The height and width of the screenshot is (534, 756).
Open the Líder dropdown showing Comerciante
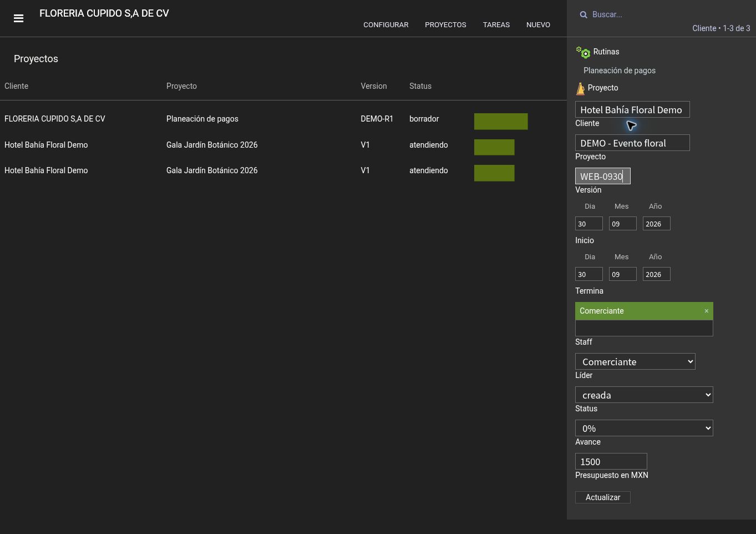coord(635,361)
